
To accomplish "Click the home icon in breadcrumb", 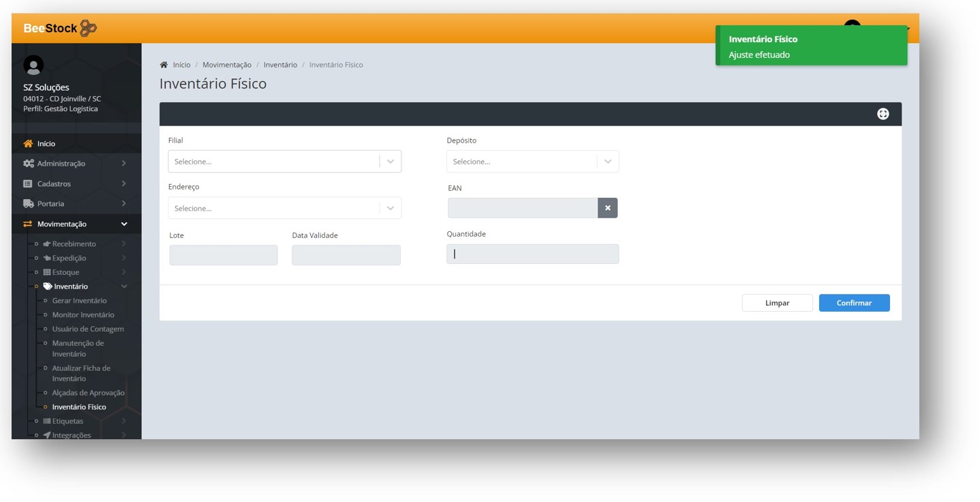I will 164,65.
